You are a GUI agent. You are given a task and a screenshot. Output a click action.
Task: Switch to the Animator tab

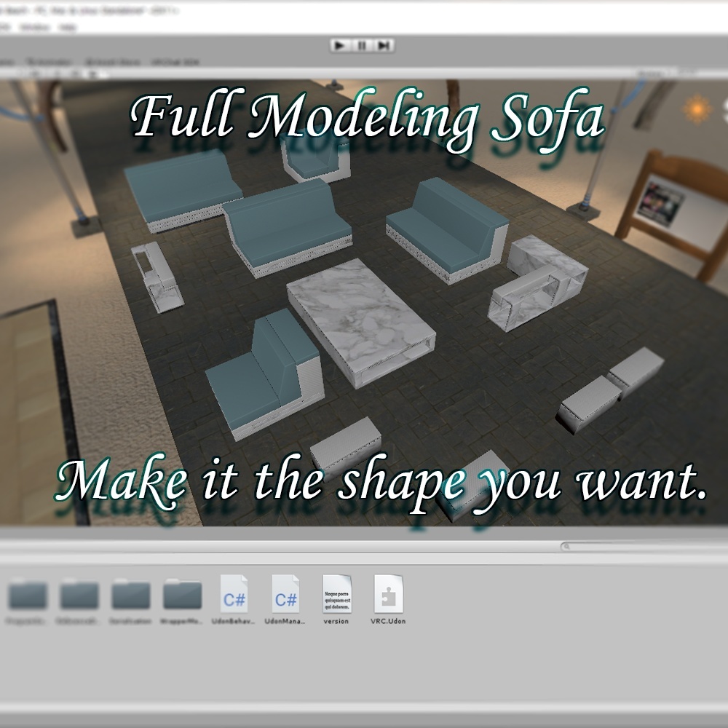pos(49,62)
